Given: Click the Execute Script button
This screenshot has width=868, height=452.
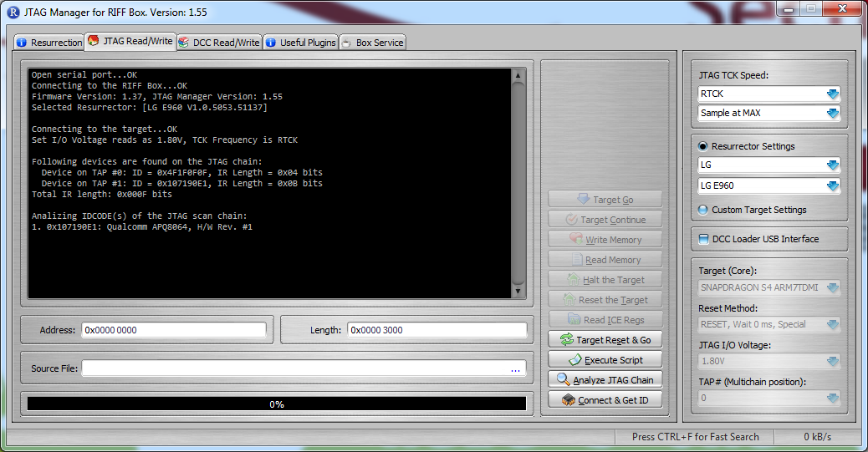Looking at the screenshot, I should (x=605, y=360).
